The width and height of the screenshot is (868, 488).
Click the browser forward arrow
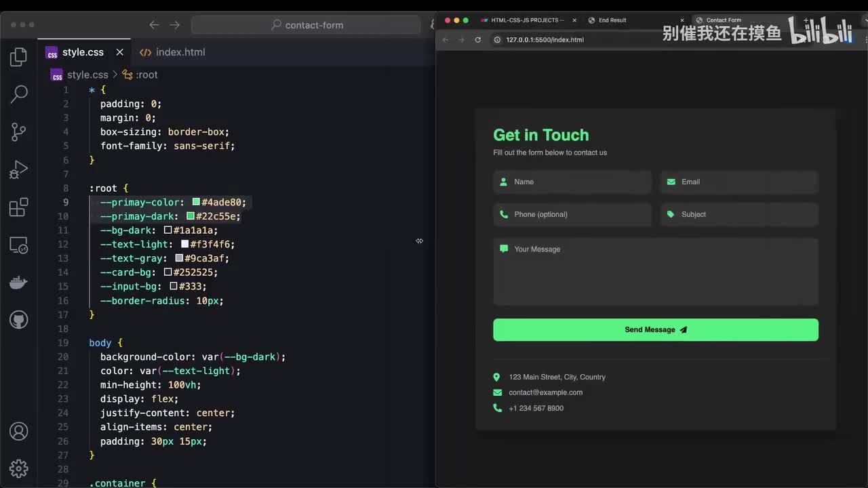(461, 40)
